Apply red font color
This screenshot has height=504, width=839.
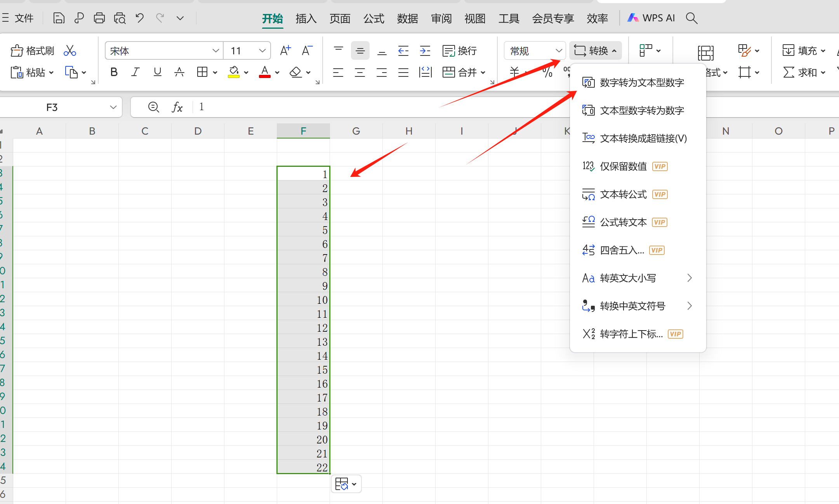tap(265, 72)
